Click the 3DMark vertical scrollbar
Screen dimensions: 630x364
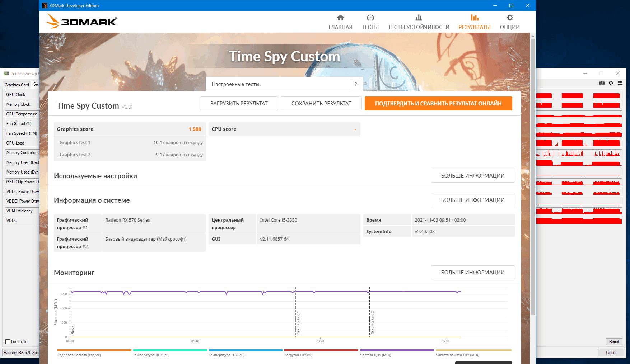533,176
